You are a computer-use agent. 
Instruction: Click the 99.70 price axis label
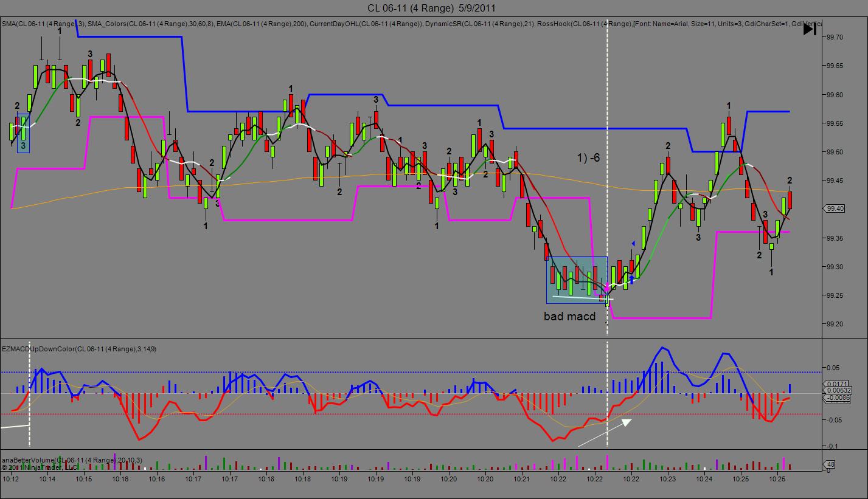[835, 37]
